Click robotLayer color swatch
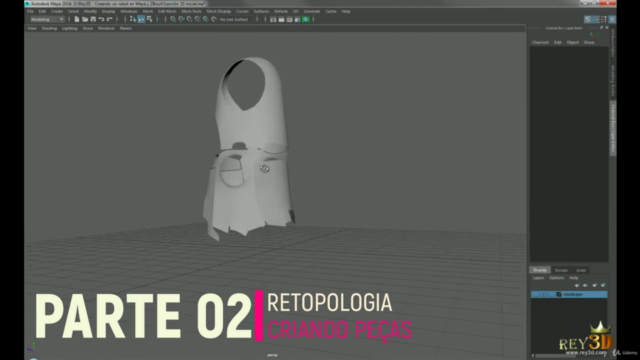This screenshot has height=360, width=640. pos(559,294)
